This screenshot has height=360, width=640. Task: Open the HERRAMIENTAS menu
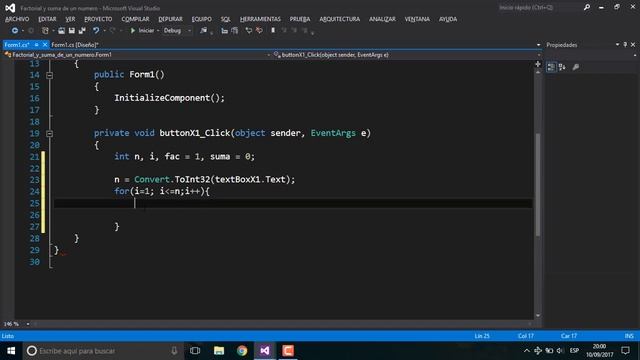260,19
